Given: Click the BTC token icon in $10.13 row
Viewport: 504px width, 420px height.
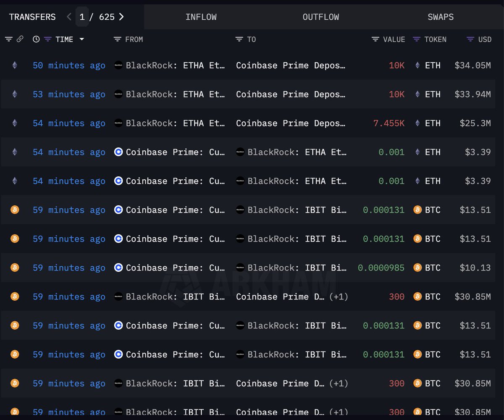Looking at the screenshot, I should pos(417,268).
